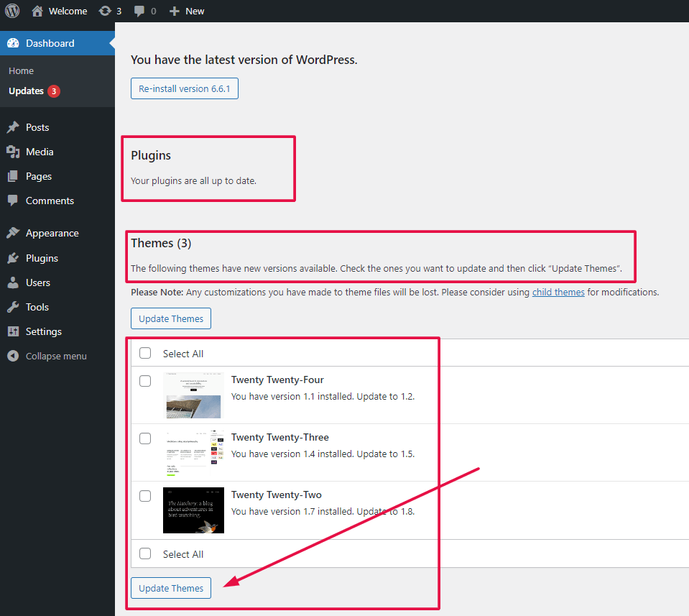This screenshot has height=616, width=689.
Task: Click the Pages icon in sidebar
Action: coord(13,176)
